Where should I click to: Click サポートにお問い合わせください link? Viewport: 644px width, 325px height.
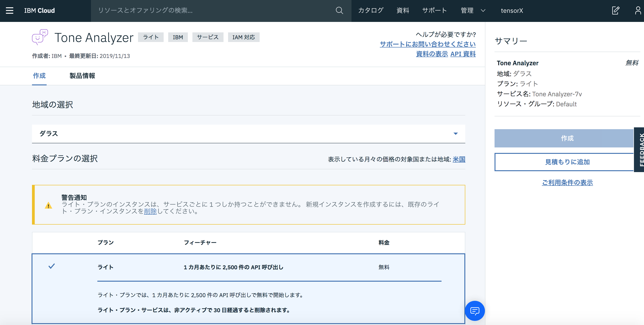(428, 44)
